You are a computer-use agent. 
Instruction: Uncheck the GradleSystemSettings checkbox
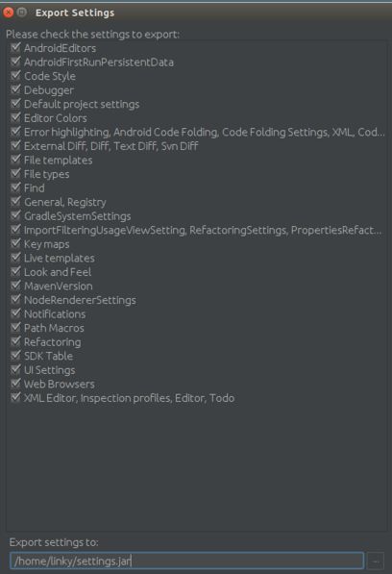(15, 215)
